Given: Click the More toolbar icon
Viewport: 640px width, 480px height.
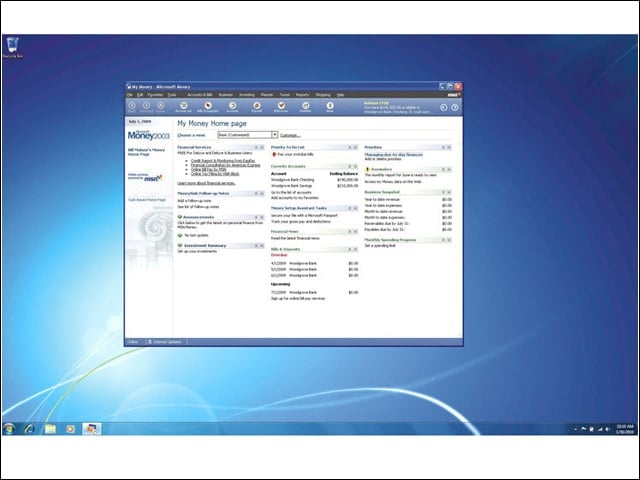Looking at the screenshot, I should point(330,107).
